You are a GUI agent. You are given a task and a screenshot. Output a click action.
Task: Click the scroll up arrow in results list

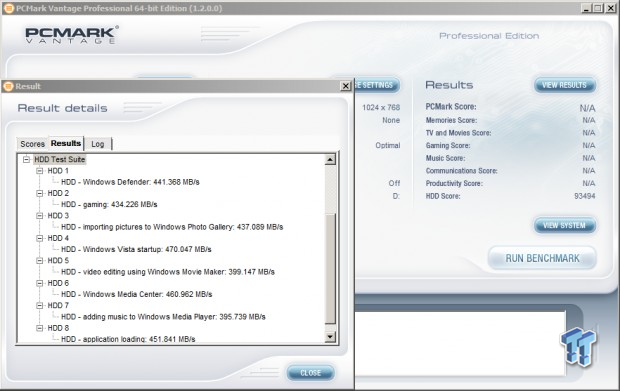pyautogui.click(x=330, y=160)
